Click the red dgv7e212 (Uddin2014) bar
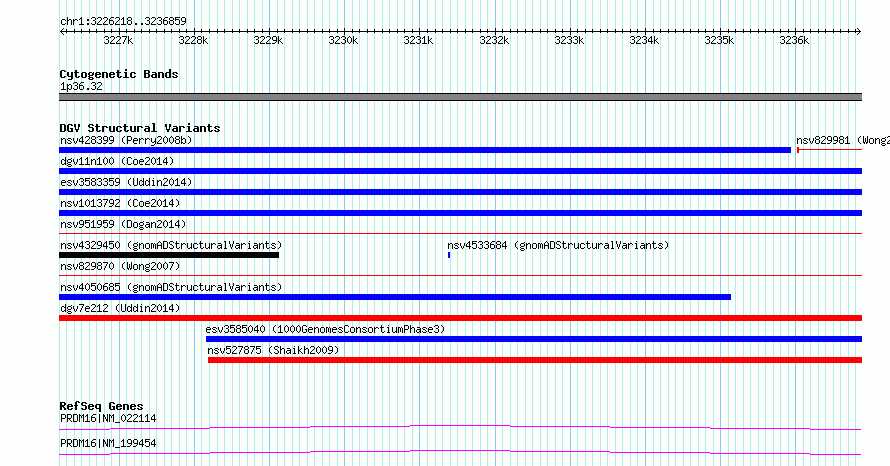890x466 pixels. click(x=460, y=318)
